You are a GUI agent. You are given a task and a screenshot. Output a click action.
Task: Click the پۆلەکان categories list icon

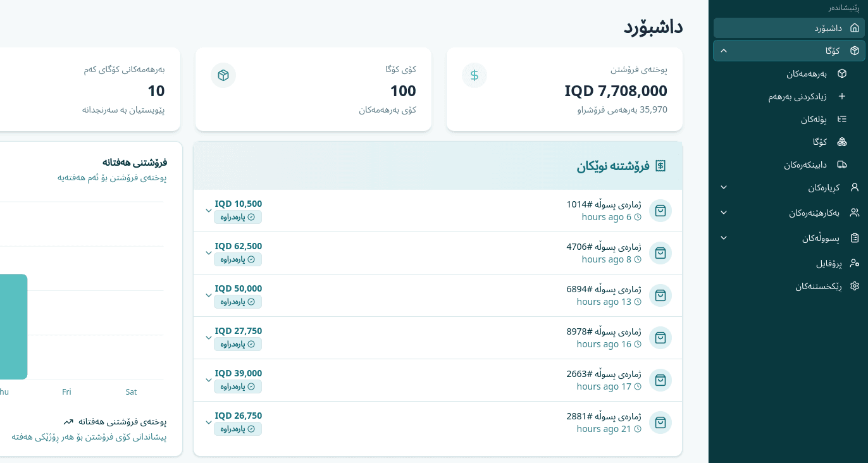click(842, 119)
